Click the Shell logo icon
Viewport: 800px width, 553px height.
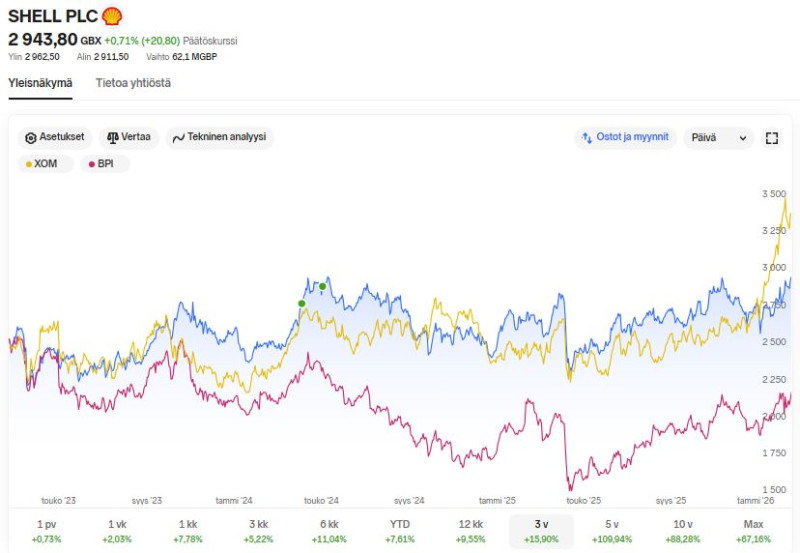112,16
